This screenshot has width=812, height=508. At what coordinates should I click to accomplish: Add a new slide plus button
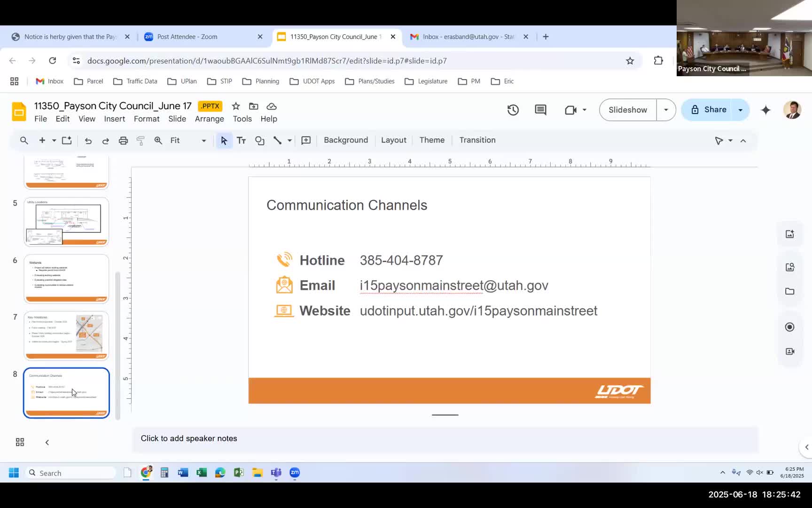[x=42, y=140]
